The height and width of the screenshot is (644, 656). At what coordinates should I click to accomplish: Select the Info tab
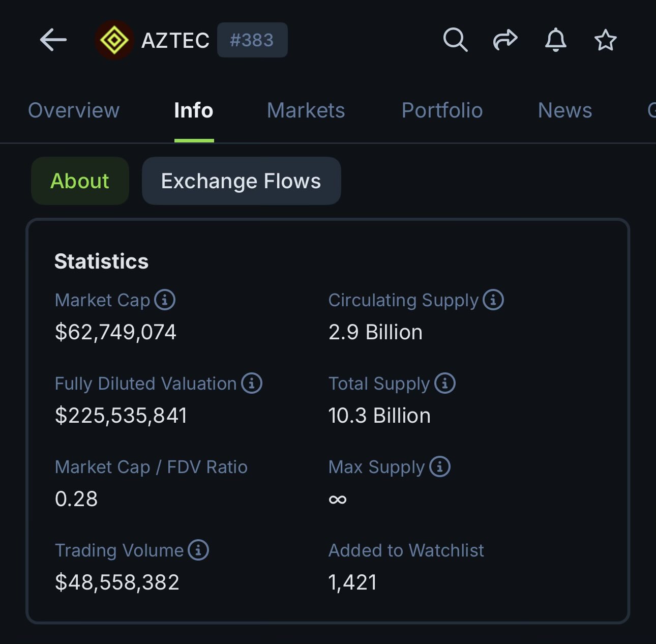[x=194, y=110]
